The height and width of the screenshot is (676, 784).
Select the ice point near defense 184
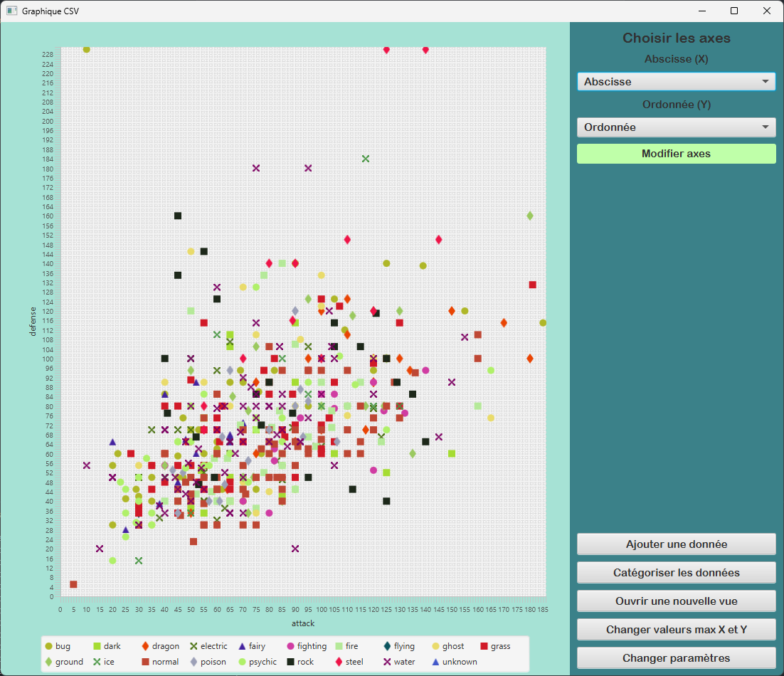(366, 159)
